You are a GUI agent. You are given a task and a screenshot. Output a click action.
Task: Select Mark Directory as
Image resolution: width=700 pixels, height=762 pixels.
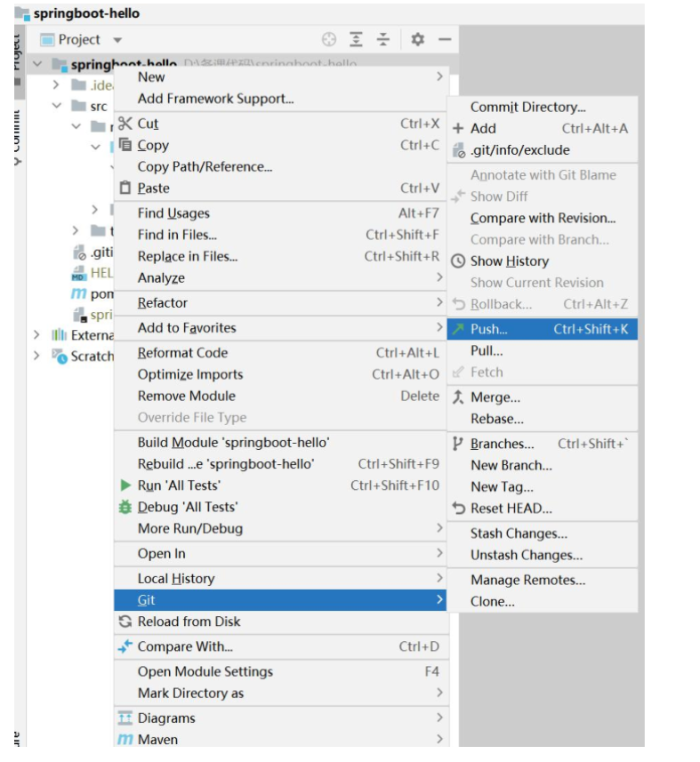280,693
